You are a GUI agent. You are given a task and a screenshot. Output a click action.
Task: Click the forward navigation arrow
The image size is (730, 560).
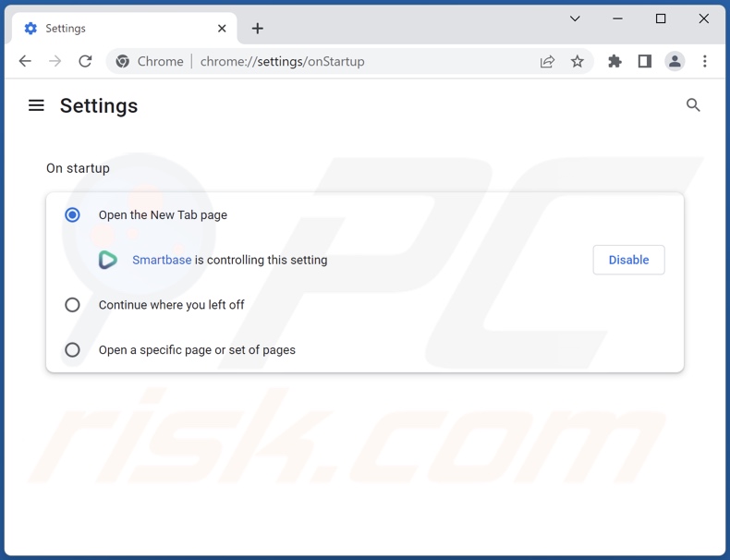click(55, 61)
